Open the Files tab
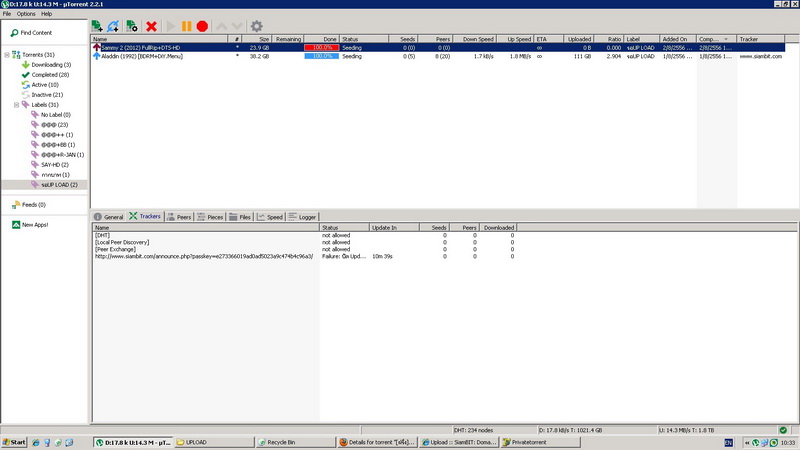 [x=240, y=217]
